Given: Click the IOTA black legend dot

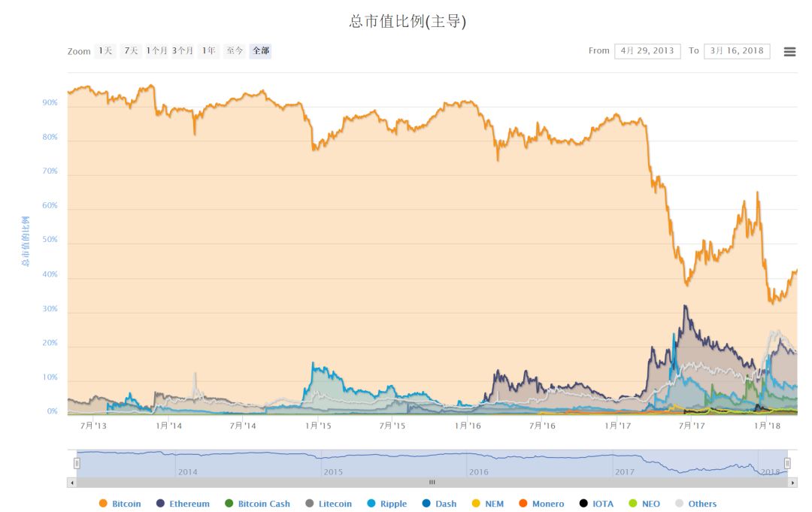Looking at the screenshot, I should [x=583, y=504].
